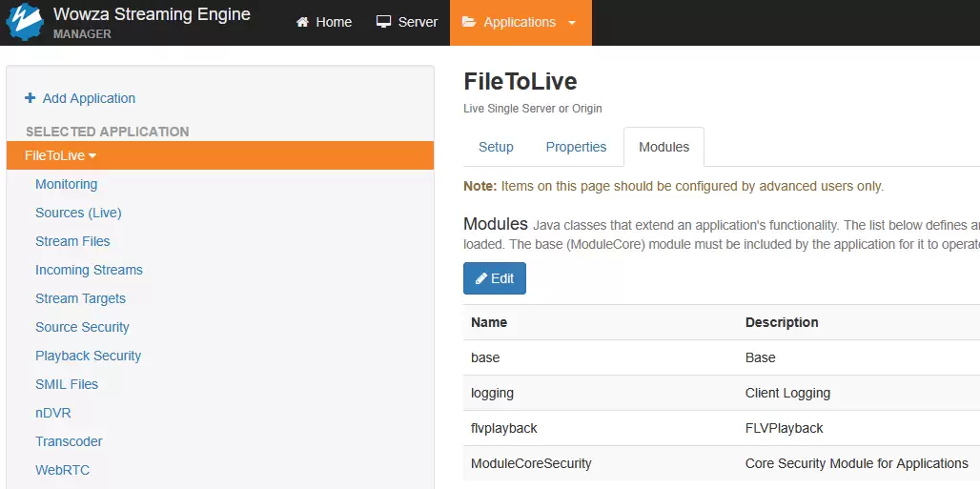Click the Description column header

point(782,323)
